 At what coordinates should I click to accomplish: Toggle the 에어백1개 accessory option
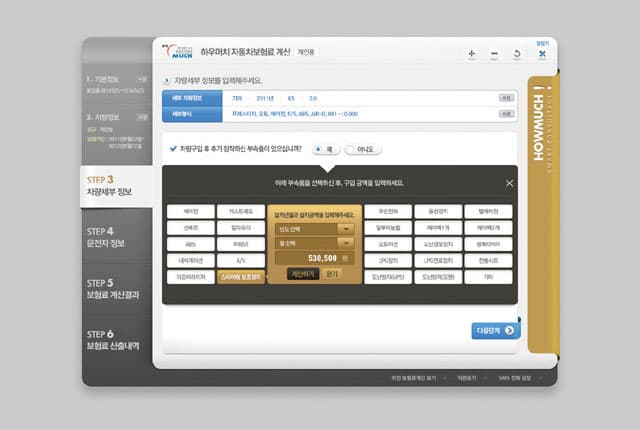(x=438, y=228)
